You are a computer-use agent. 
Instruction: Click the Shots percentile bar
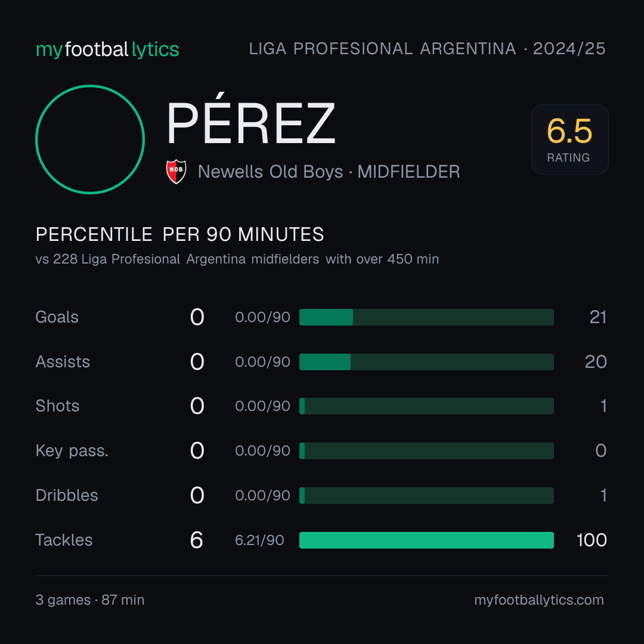pyautogui.click(x=426, y=406)
